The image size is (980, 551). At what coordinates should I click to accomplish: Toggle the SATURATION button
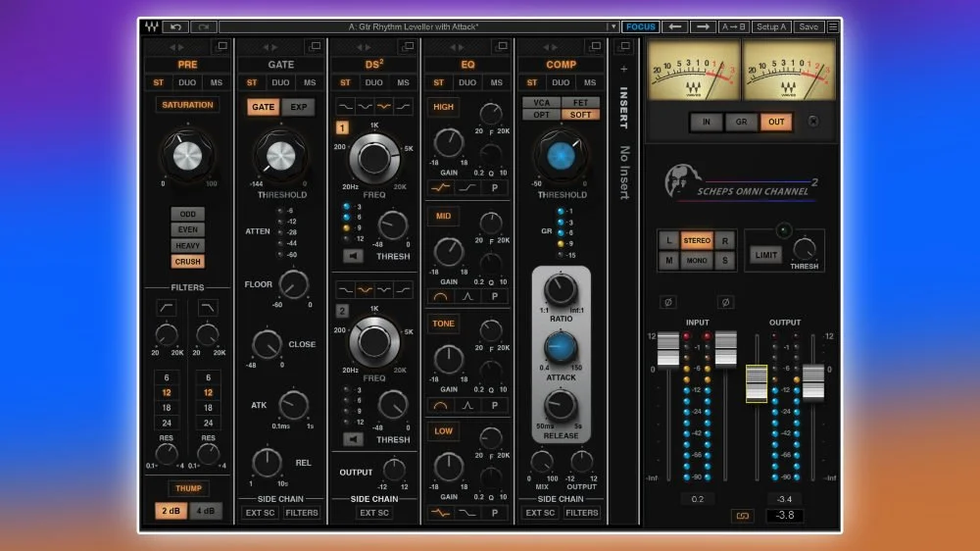point(187,105)
